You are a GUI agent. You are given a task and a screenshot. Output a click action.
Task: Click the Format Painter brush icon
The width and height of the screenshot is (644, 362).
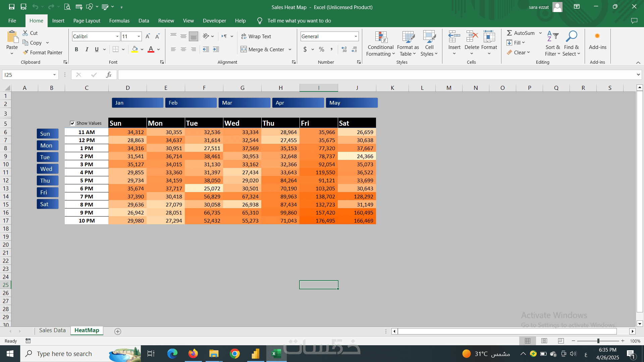point(25,52)
